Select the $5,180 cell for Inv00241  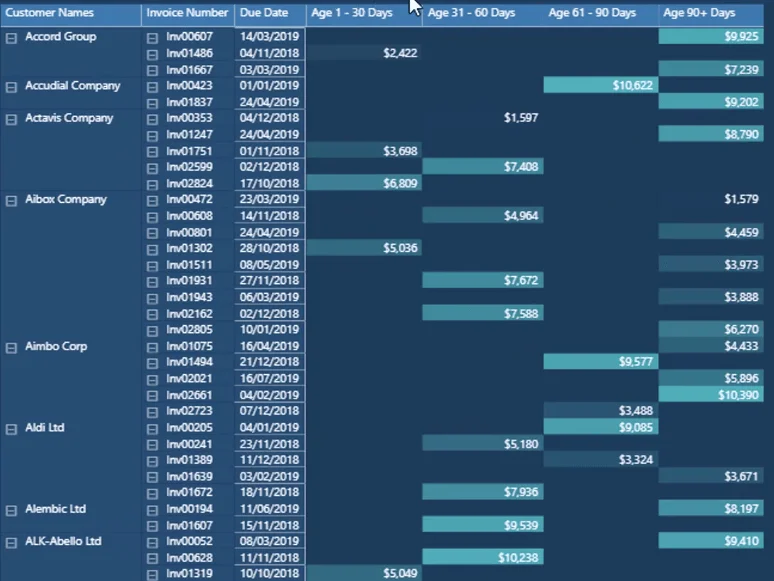[483, 444]
